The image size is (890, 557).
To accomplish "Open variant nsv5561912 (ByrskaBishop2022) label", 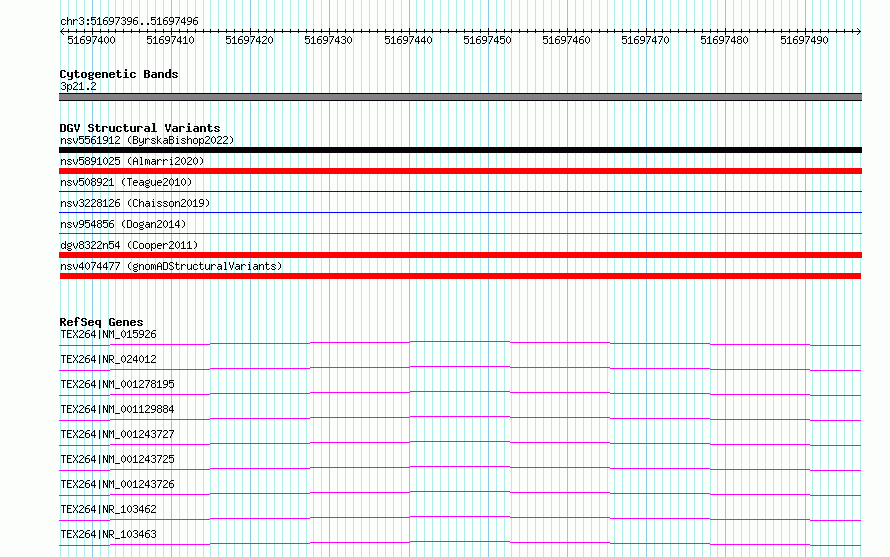I will click(147, 140).
